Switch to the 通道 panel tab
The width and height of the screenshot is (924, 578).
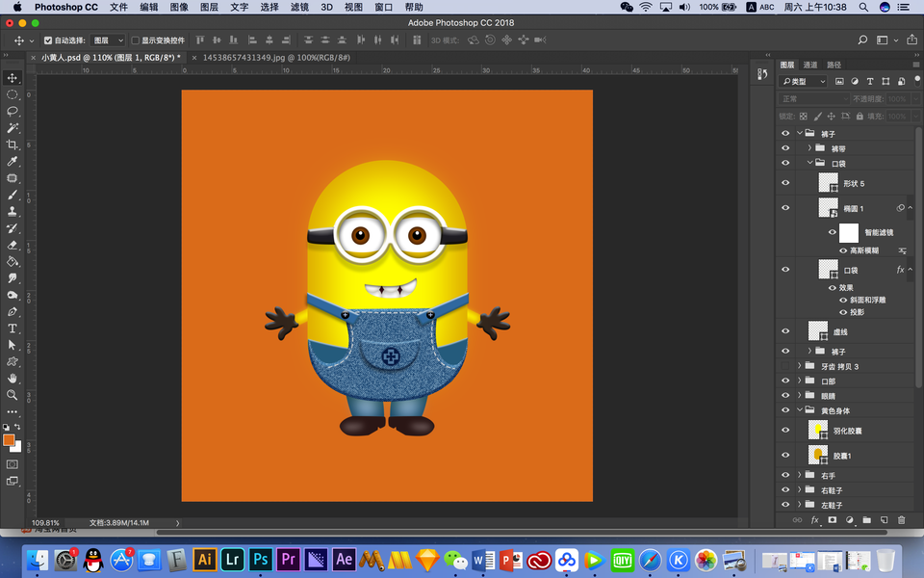810,65
